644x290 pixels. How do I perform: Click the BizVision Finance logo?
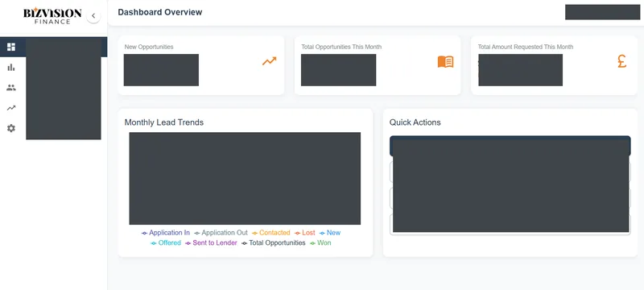click(52, 16)
